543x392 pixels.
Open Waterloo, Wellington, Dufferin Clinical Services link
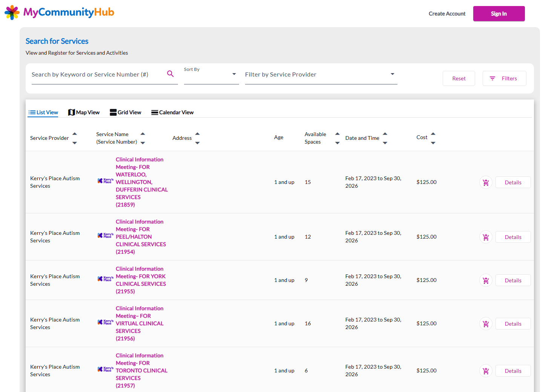click(142, 182)
